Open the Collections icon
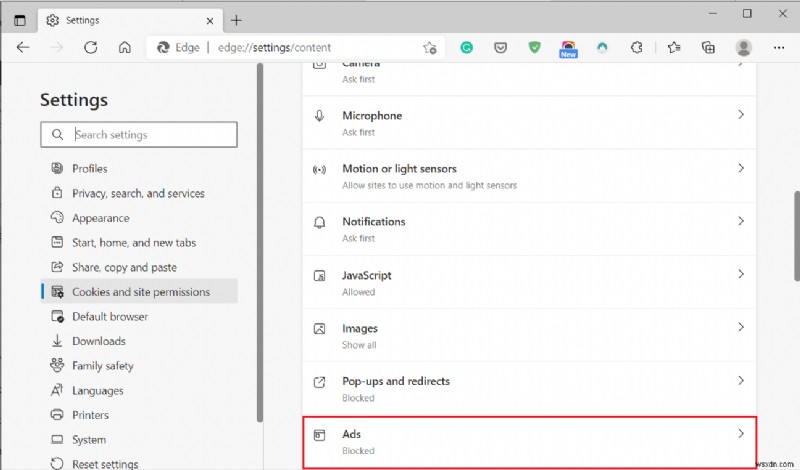This screenshot has height=470, width=800. (708, 47)
